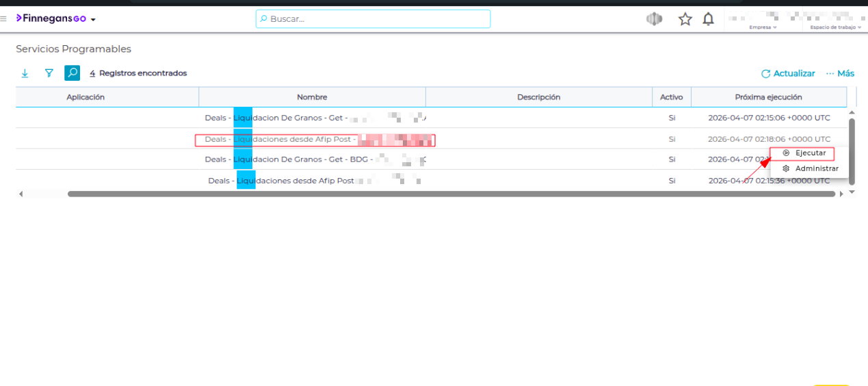Sort by the Nombre column header
868x386 pixels.
tap(312, 97)
